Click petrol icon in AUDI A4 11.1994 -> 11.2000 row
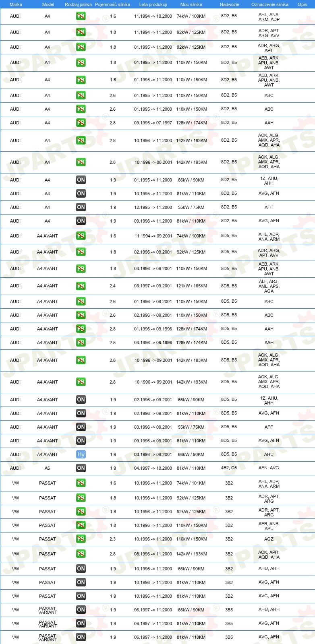This screenshot has height=644, width=315. pos(81,32)
